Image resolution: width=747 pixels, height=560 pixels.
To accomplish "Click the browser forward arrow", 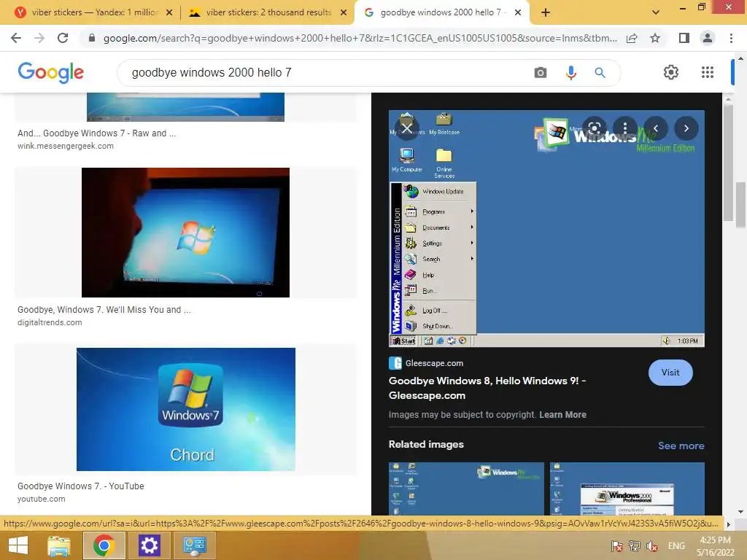I will coord(39,38).
